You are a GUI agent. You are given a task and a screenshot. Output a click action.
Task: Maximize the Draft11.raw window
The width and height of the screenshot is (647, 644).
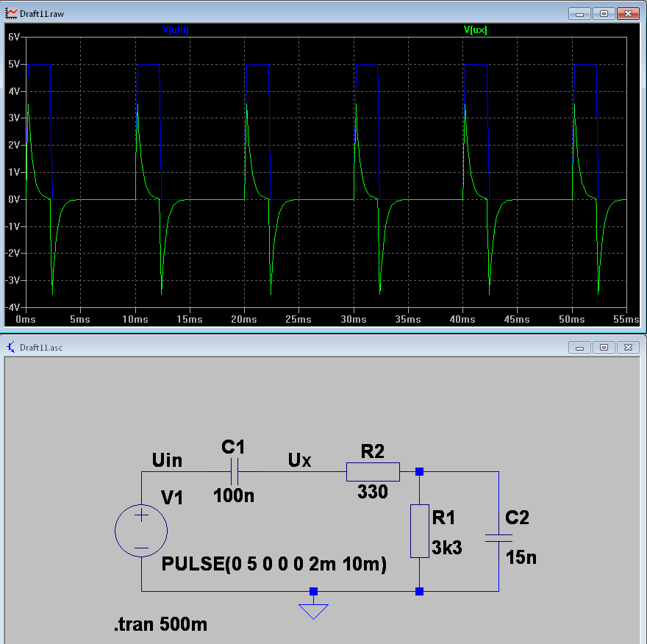pos(604,14)
